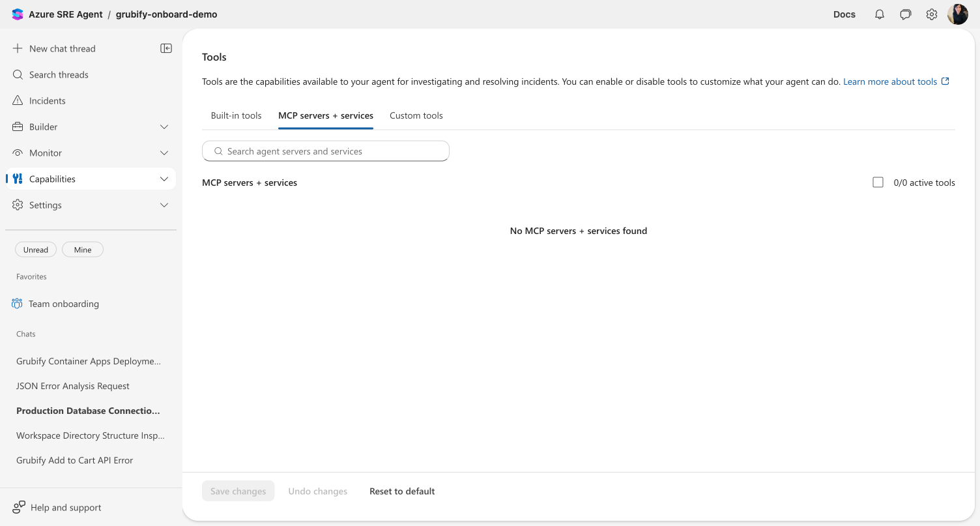The width and height of the screenshot is (980, 526).
Task: Open the grubify-onboard-demo breadcrumb
Action: click(x=167, y=14)
